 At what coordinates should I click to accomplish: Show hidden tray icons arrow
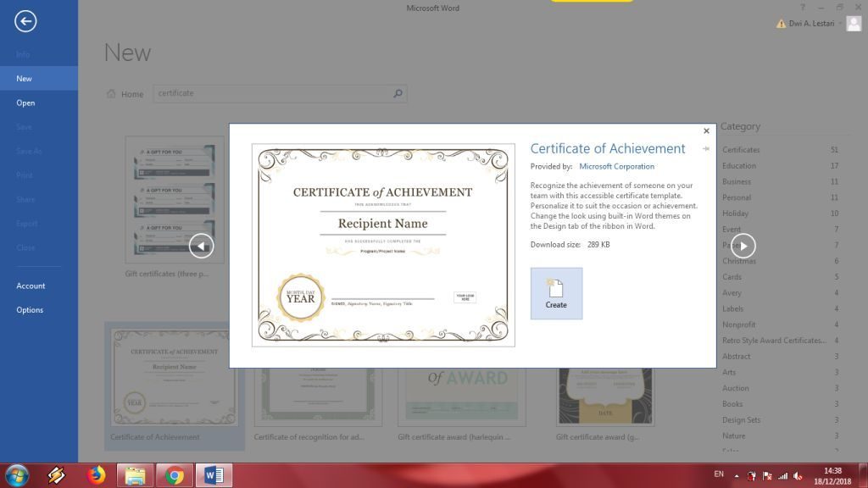tap(737, 476)
